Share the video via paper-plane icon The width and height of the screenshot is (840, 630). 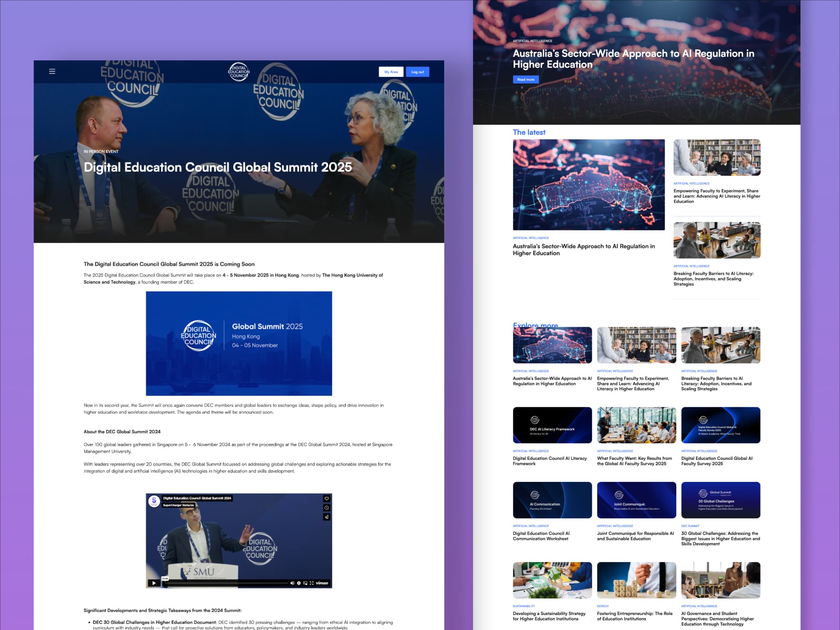[327, 517]
